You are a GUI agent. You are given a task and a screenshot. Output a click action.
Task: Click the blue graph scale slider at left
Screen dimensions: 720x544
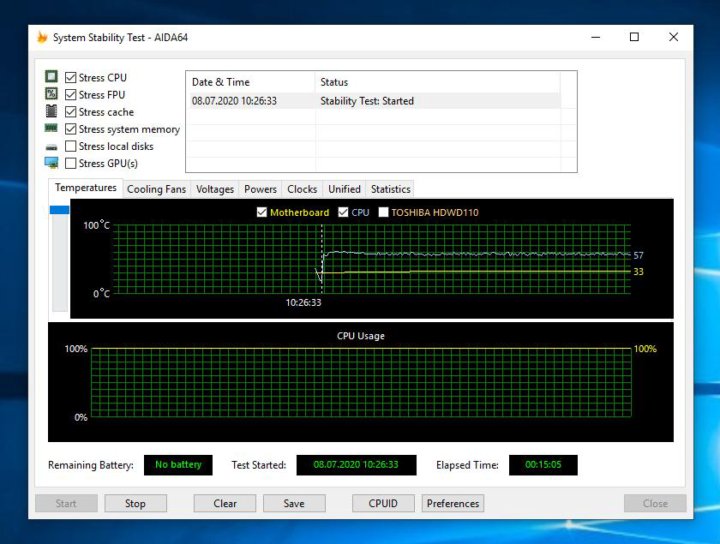coord(59,210)
